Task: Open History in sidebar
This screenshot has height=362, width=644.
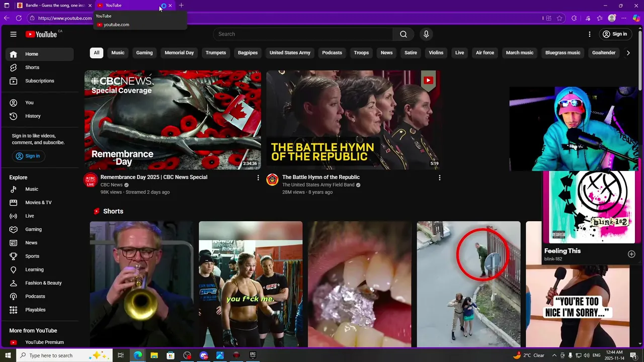Action: coord(39,116)
